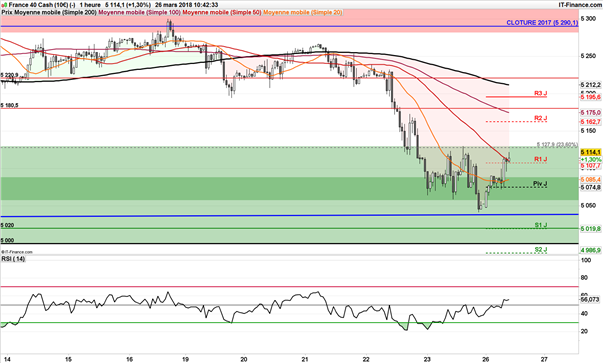
Task: Select the Moyenne mobile (Simple 100) legend
Action: (x=140, y=12)
